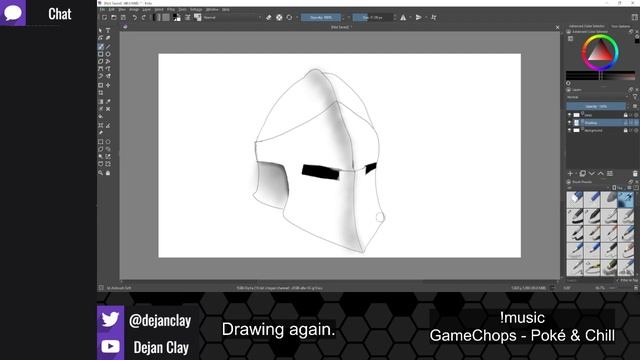The height and width of the screenshot is (360, 640).
Task: Toggle Vertical Mirror tool
Action: click(418, 18)
